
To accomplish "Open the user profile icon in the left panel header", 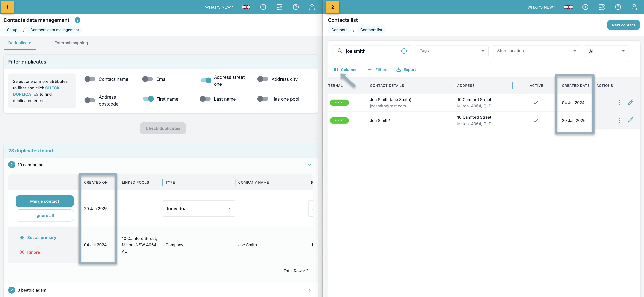I will click(x=312, y=7).
